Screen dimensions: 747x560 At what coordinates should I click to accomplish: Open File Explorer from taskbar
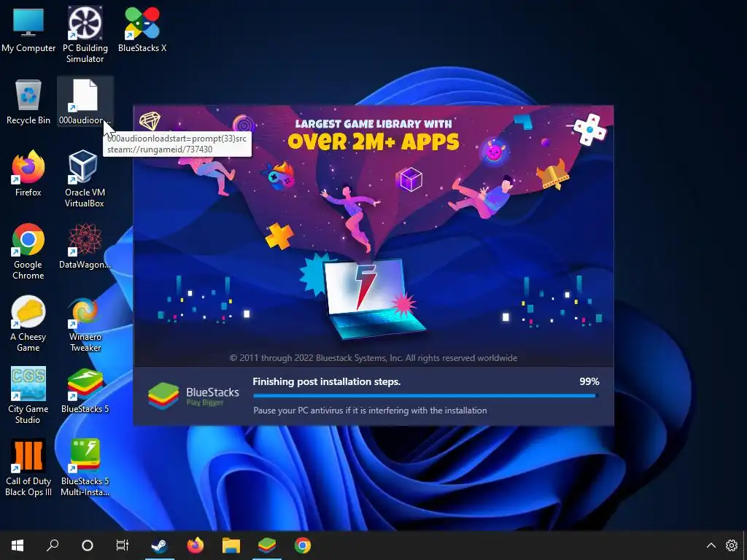coord(231,545)
